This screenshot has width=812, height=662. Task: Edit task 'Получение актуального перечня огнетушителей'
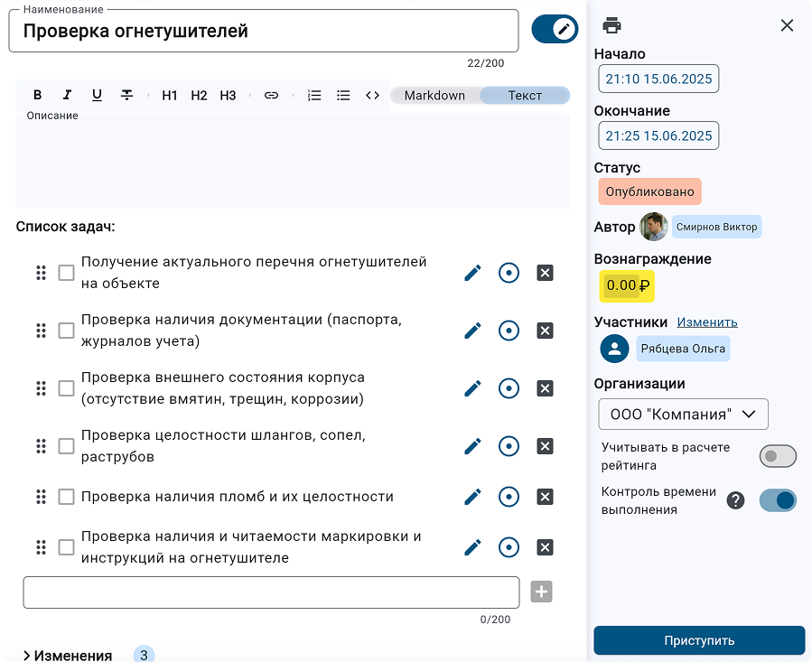[x=472, y=273]
